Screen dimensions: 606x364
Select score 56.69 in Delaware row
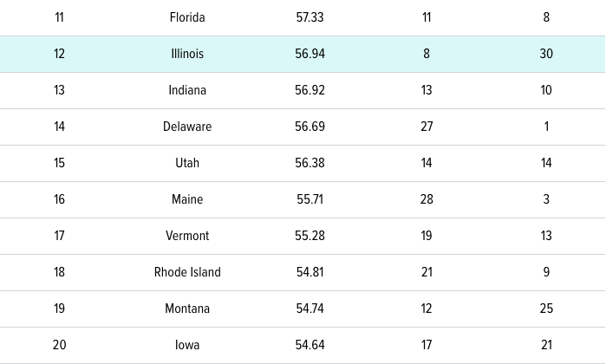pos(310,127)
